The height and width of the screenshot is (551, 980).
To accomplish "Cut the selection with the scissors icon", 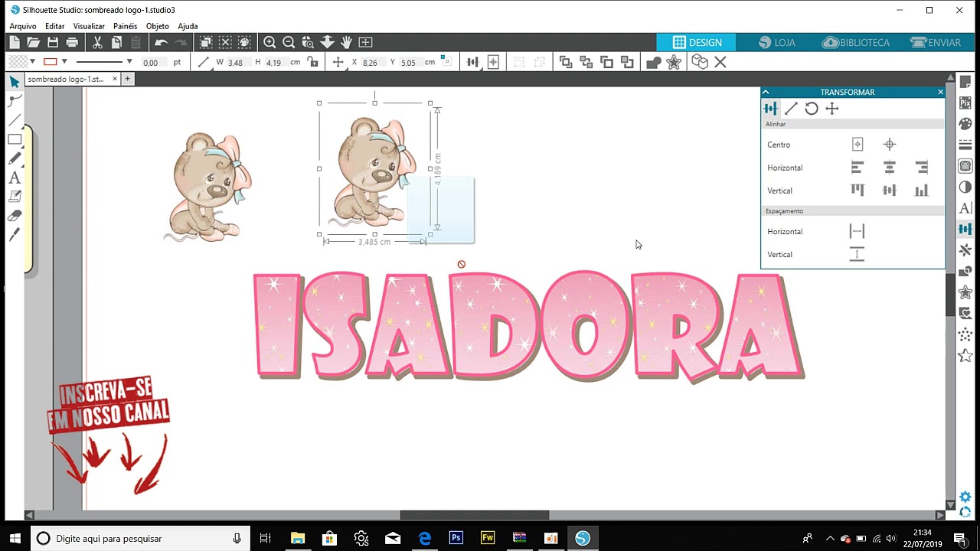I will pyautogui.click(x=97, y=43).
